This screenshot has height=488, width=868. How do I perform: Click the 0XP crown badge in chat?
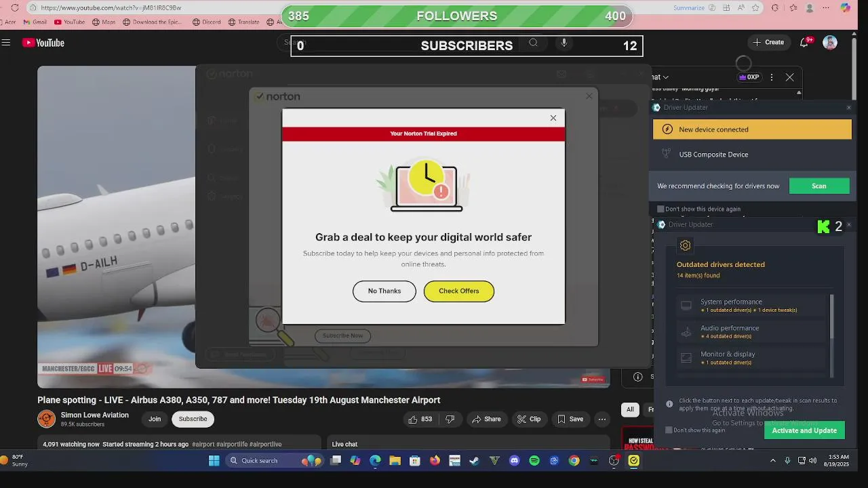tap(749, 77)
